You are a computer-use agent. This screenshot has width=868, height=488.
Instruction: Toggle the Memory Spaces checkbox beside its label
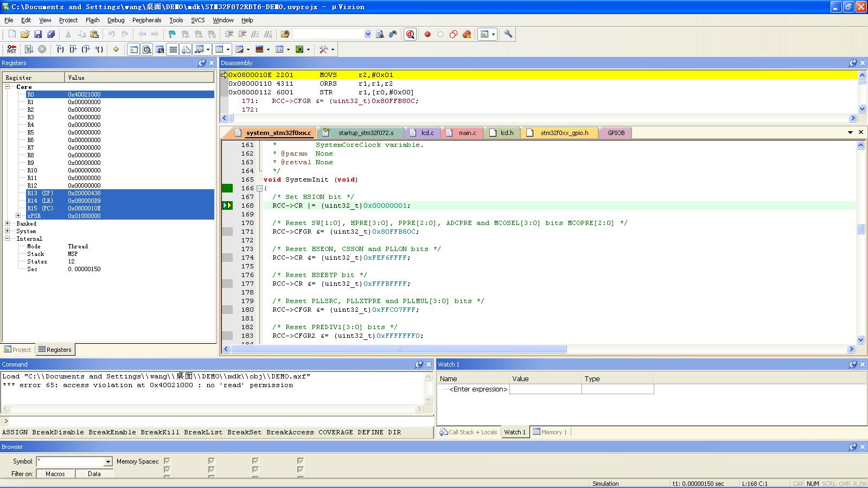167,461
